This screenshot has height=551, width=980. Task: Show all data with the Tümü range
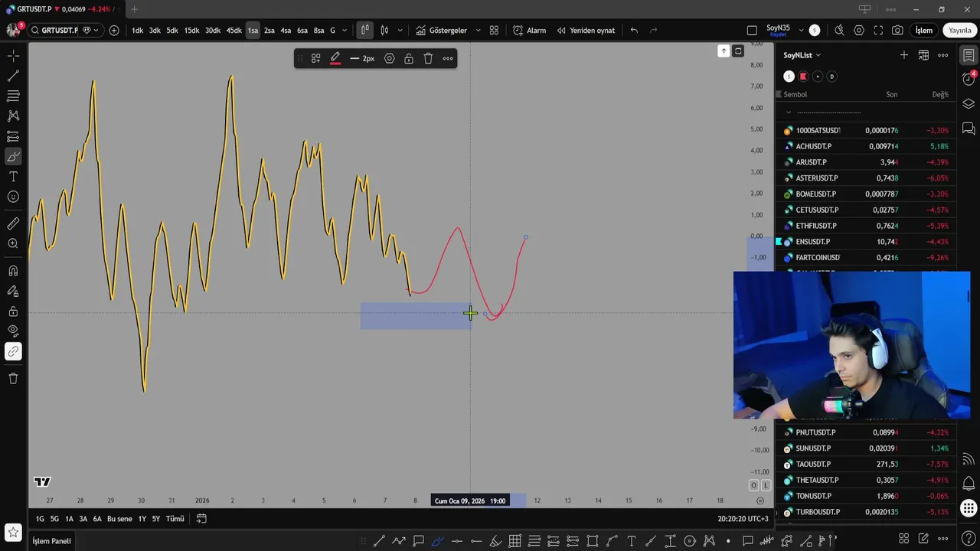coord(175,519)
